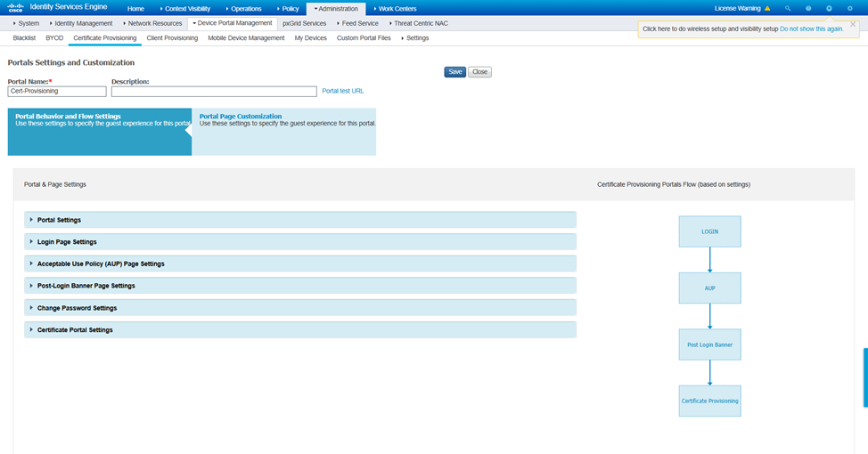Viewport: 868px width, 454px height.
Task: Click the Identity Services Engine title
Action: (69, 7)
